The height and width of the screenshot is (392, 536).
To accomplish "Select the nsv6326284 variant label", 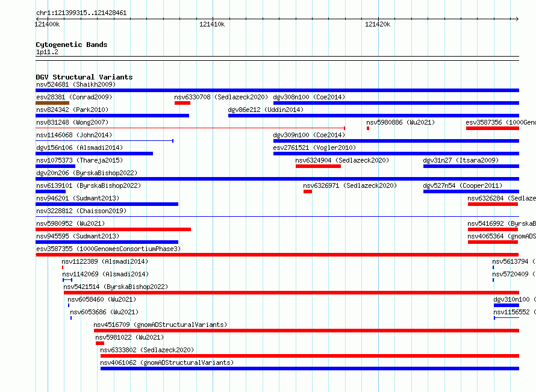I will 502,198.
